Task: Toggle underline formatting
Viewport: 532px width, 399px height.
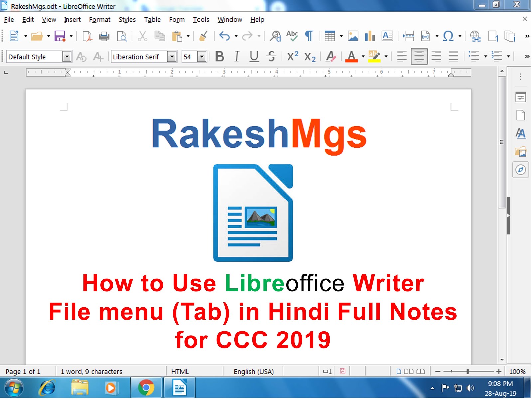Action: point(254,57)
